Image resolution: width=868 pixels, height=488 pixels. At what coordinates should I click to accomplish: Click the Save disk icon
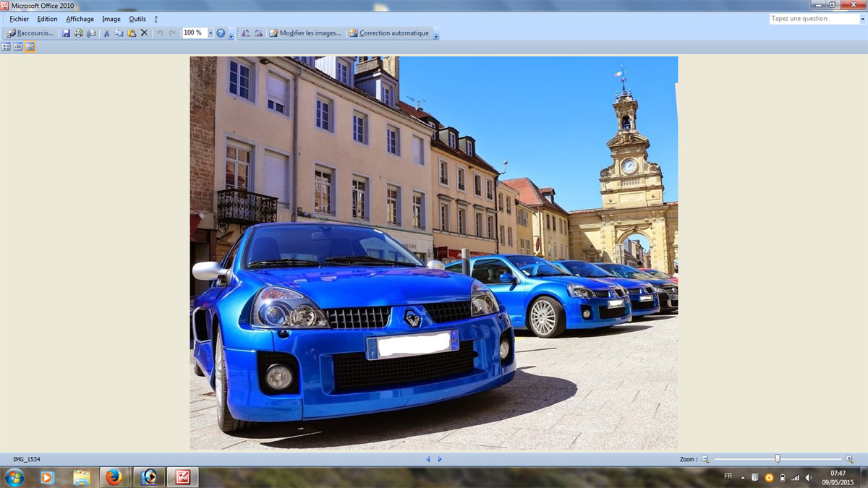click(66, 33)
